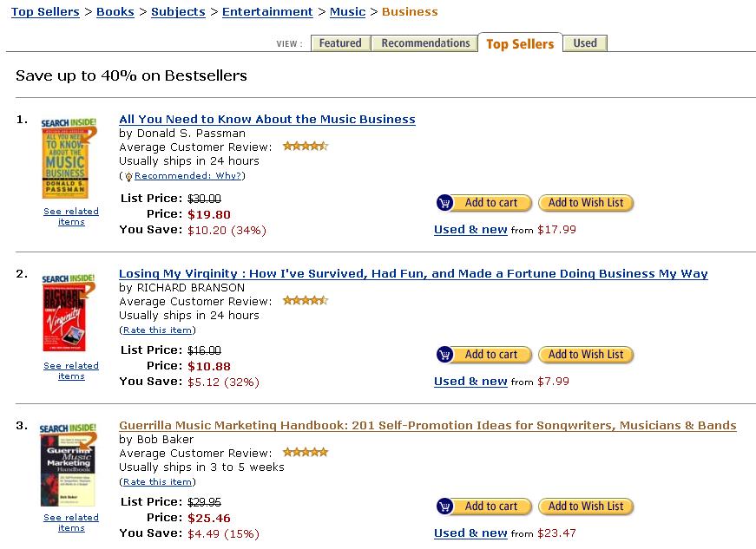Viewport: 756px width, 549px height.
Task: Click five-star rating of Guerrilla Music Marketing
Action: (306, 453)
